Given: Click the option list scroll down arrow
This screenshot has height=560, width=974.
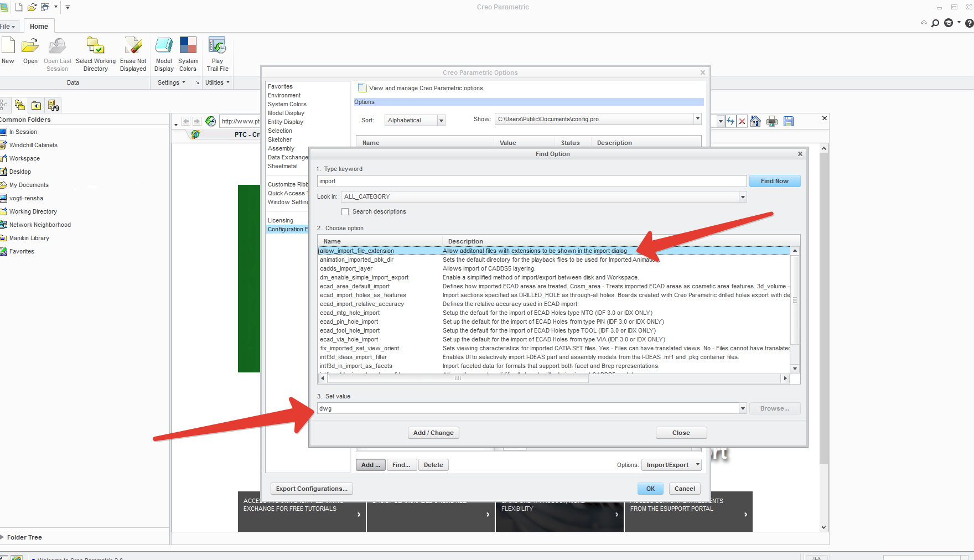Looking at the screenshot, I should [795, 369].
